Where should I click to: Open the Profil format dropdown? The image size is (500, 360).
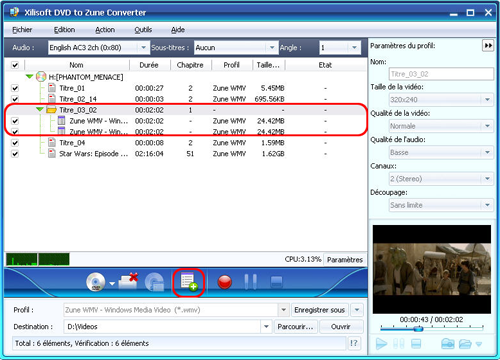pyautogui.click(x=284, y=310)
